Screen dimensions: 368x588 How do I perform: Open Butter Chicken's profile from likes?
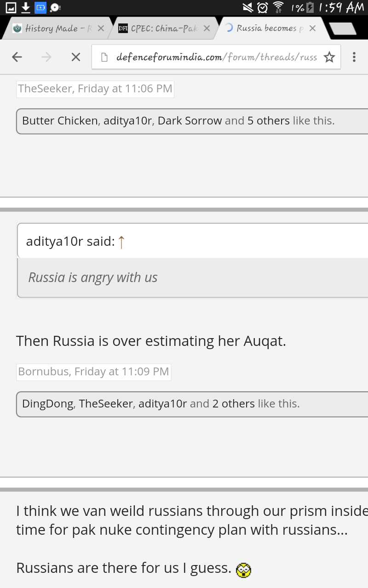coord(60,121)
